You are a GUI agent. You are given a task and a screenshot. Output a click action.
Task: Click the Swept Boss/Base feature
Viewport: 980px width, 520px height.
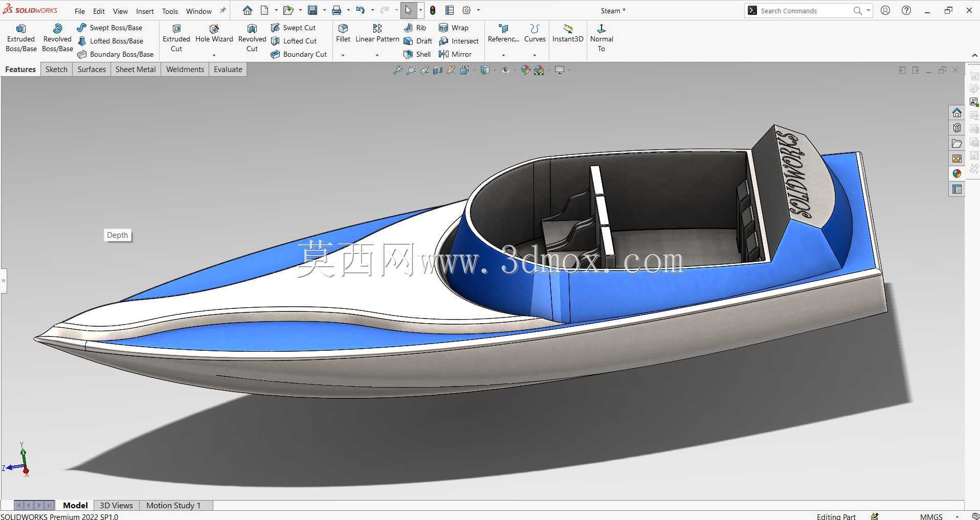click(x=110, y=28)
